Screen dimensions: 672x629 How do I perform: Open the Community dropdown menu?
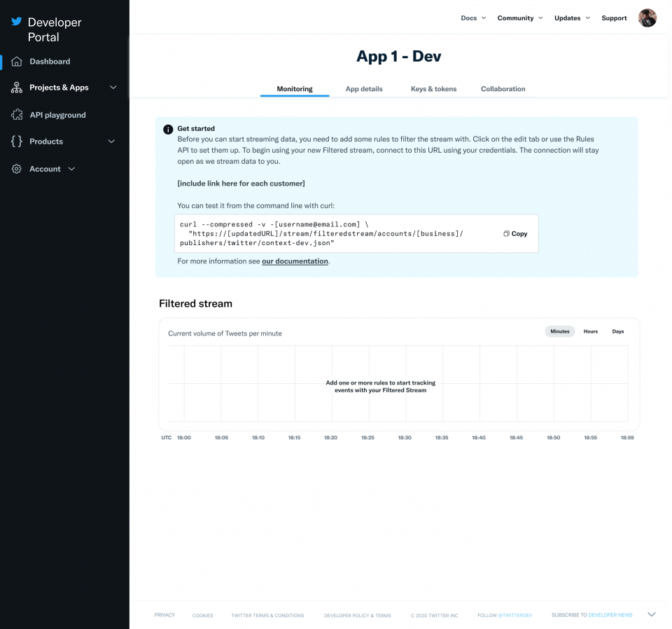(x=520, y=18)
